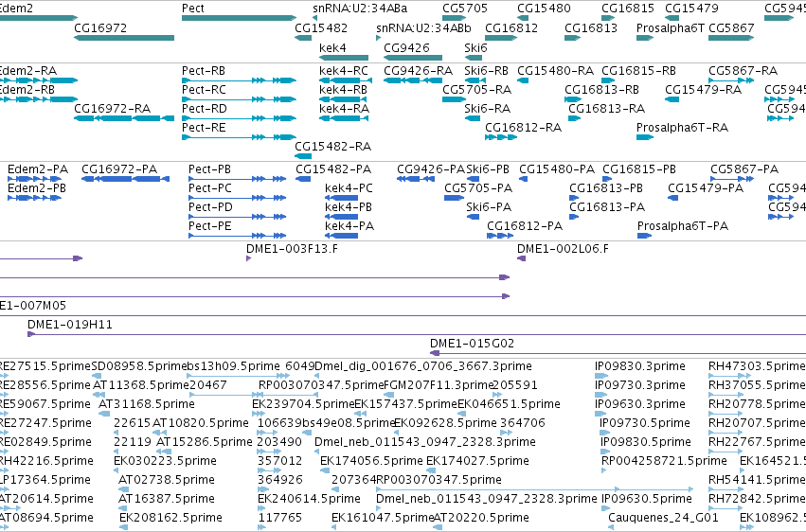Click the CG9426-RA transcript label

pos(418,70)
